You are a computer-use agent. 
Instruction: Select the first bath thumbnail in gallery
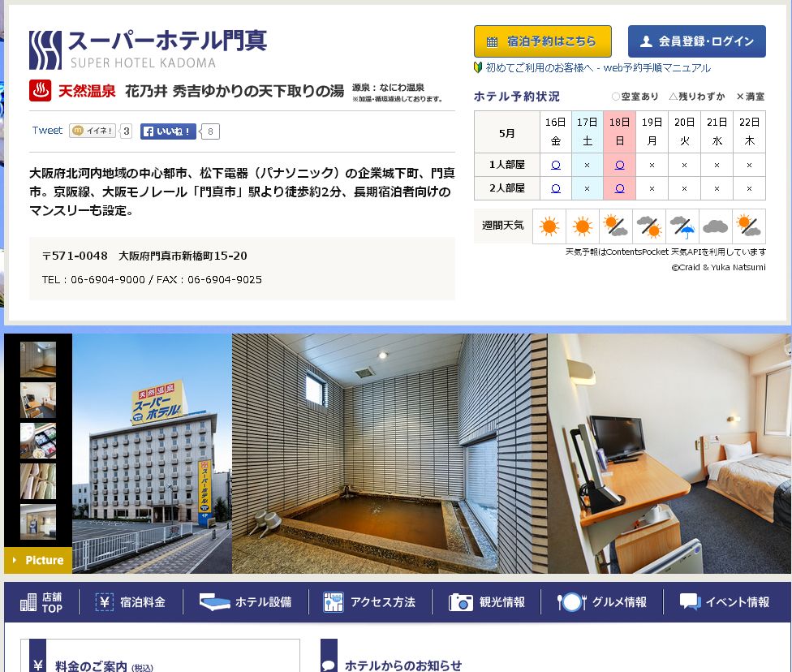pos(38,360)
